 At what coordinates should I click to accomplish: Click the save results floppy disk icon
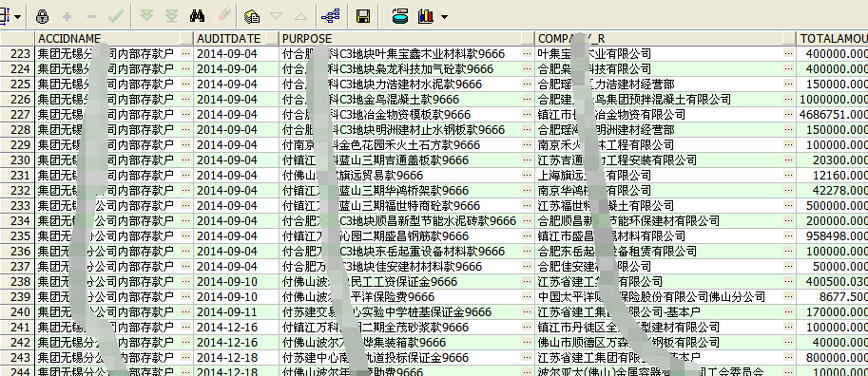coord(363,16)
